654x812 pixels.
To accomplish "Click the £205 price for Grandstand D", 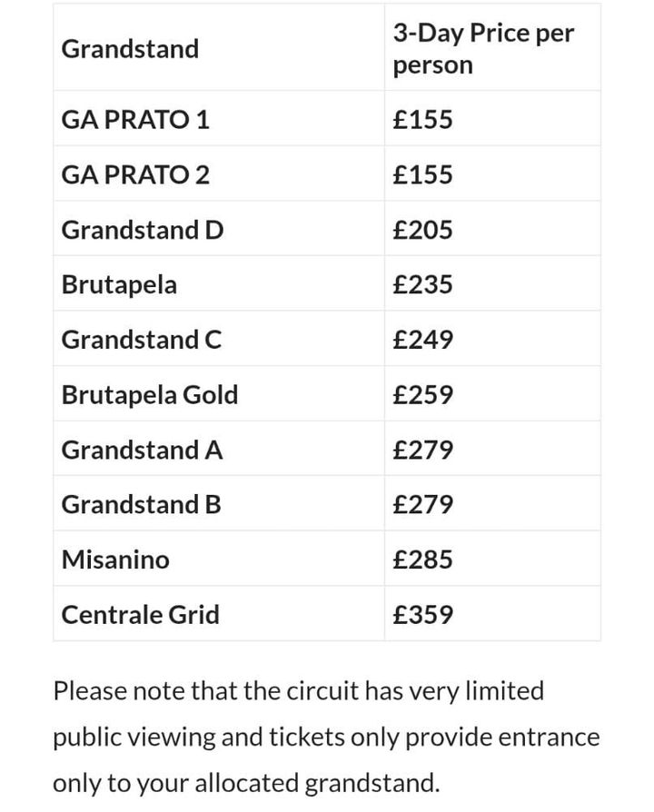I will pyautogui.click(x=422, y=230).
